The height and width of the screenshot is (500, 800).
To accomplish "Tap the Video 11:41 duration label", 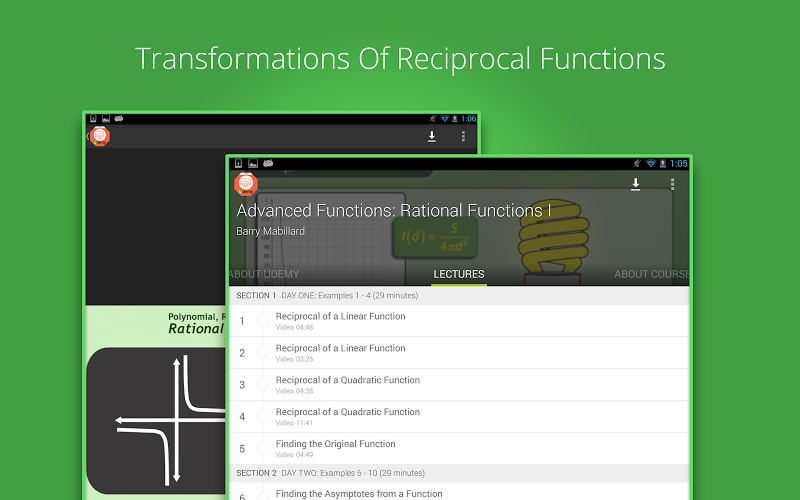I will click(x=294, y=422).
